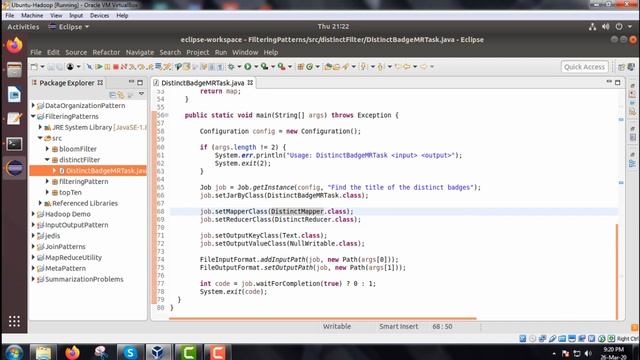This screenshot has height=360, width=640.
Task: Open Firefox from the Ubuntu dock
Action: (14, 45)
